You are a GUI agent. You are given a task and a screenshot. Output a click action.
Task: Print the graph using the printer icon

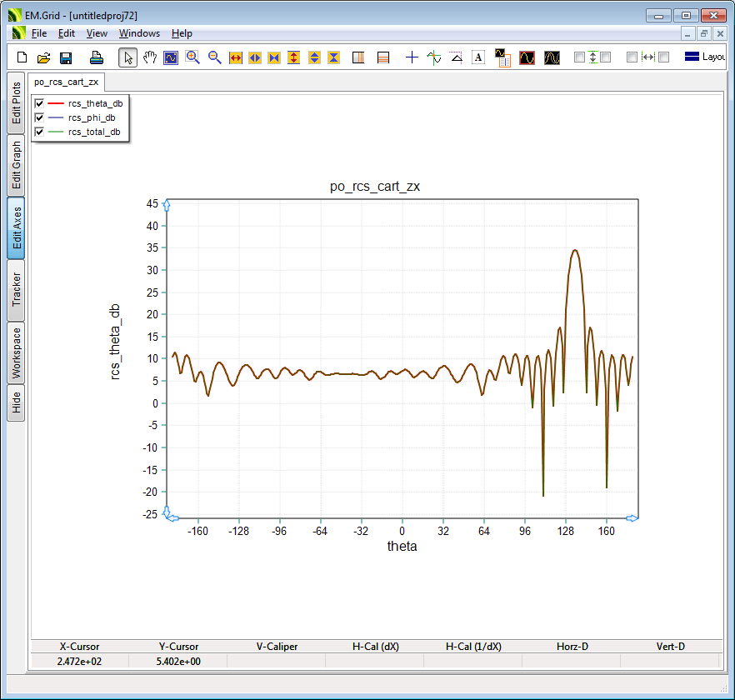point(96,57)
